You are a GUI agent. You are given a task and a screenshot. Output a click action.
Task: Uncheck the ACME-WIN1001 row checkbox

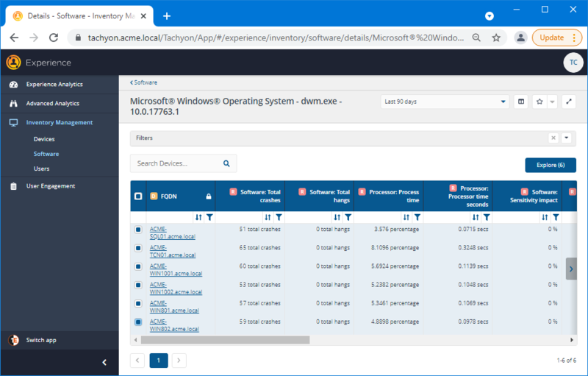138,266
